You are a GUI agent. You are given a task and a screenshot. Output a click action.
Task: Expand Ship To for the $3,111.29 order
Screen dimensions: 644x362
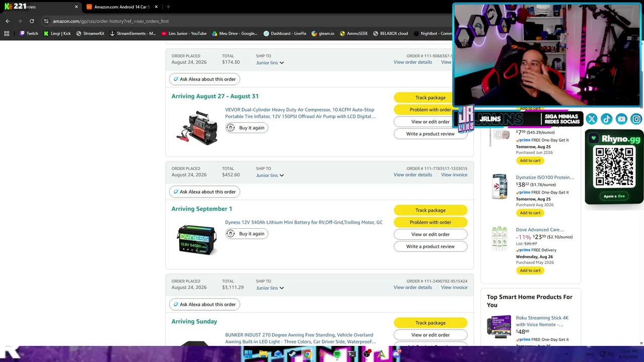pyautogui.click(x=270, y=288)
